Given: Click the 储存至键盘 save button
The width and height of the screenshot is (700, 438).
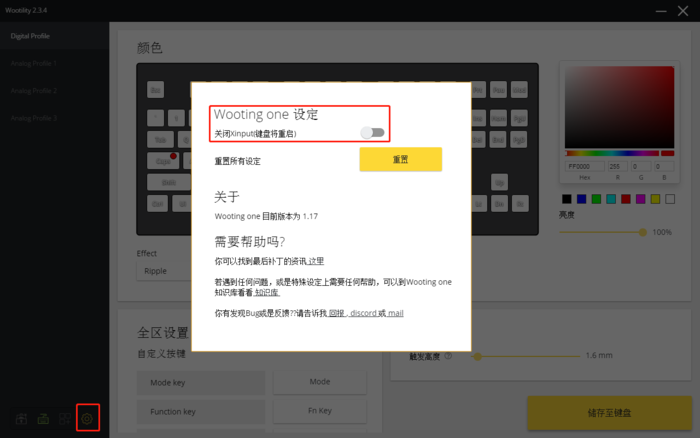Looking at the screenshot, I should (x=609, y=413).
